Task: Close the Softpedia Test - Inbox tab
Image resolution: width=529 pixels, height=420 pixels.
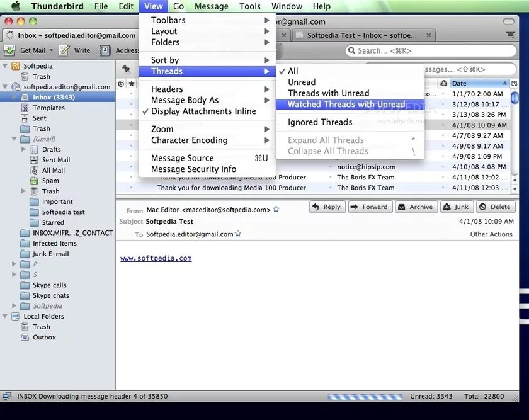Action: (x=428, y=35)
